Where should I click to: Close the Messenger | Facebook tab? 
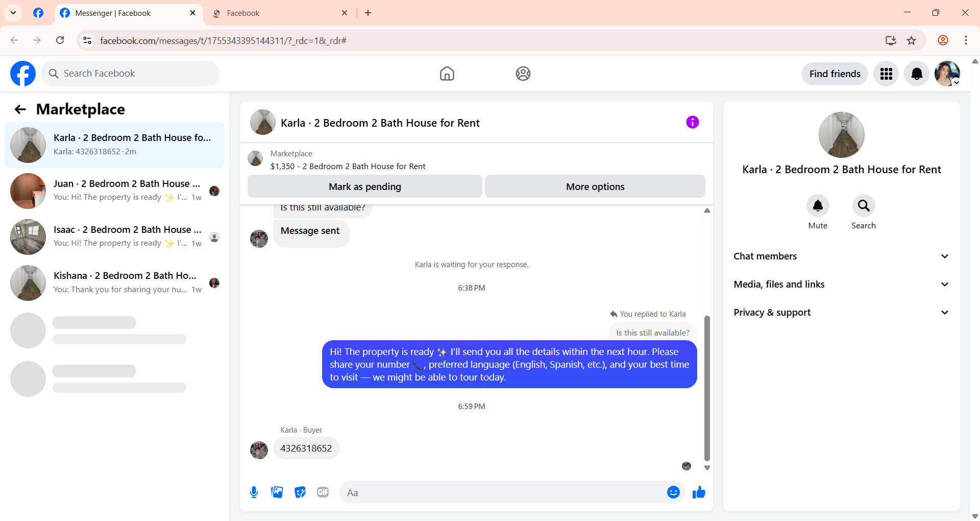click(192, 13)
